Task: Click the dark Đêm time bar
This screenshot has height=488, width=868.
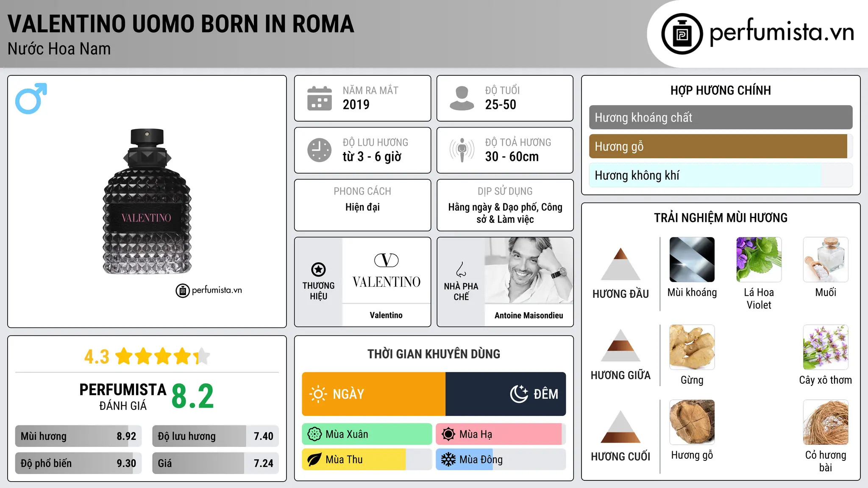Action: (506, 394)
